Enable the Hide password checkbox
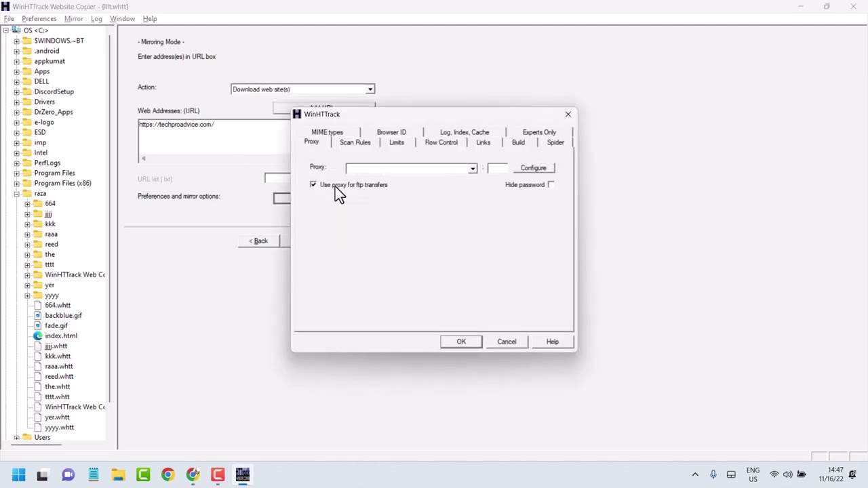This screenshot has width=868, height=488. [551, 184]
